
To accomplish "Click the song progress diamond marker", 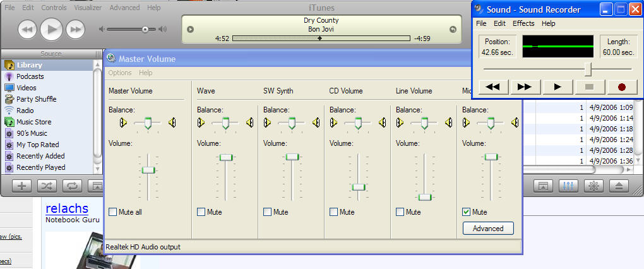I will [x=319, y=38].
